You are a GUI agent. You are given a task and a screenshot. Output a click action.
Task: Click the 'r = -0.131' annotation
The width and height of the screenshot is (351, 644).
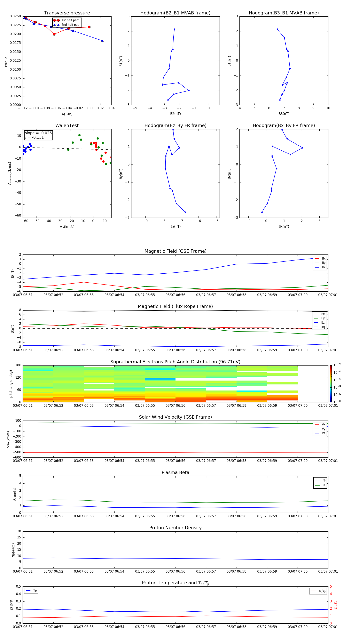point(35,137)
